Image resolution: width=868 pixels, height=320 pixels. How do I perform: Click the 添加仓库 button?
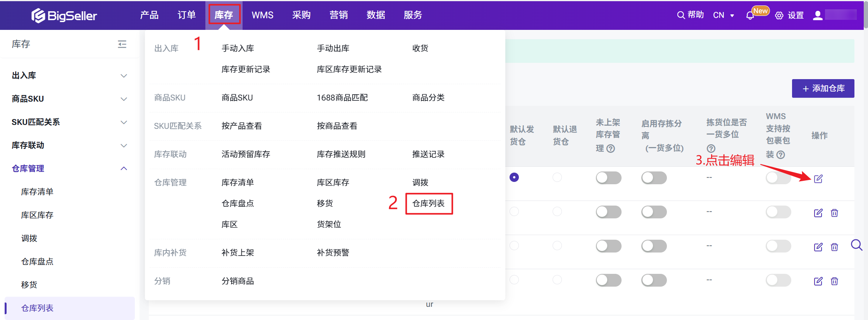coord(823,88)
